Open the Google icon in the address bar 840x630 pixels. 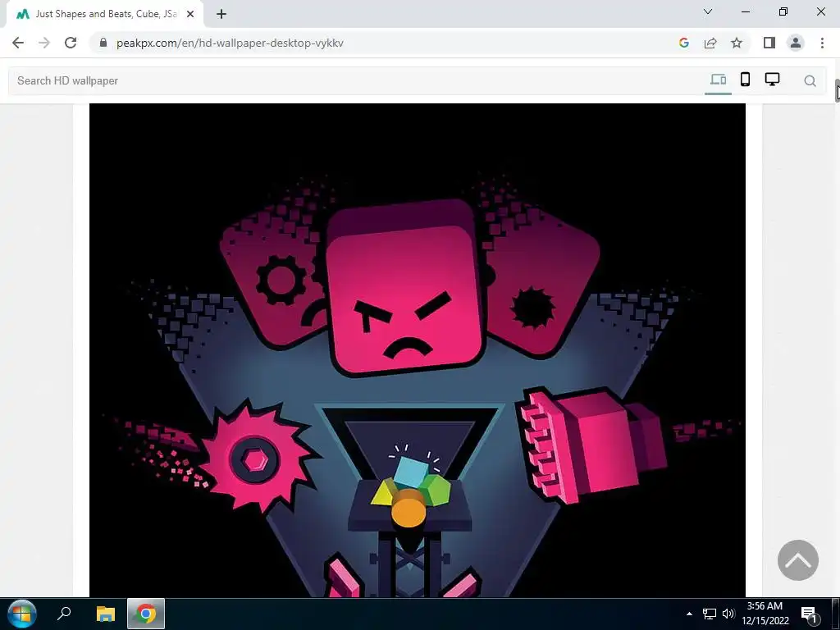click(x=683, y=43)
